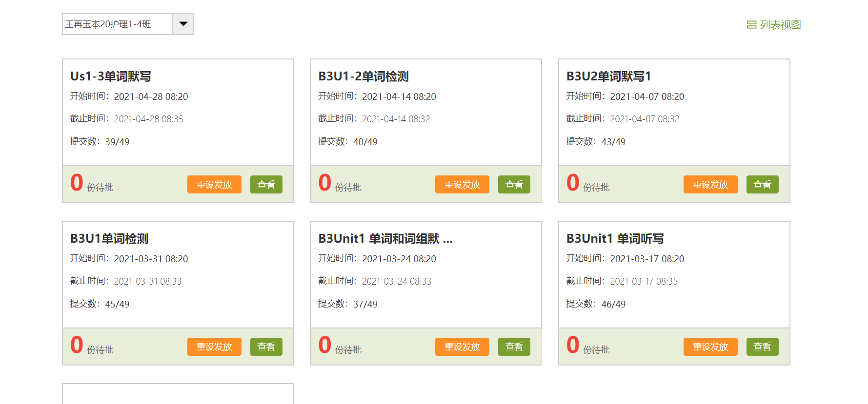Image resolution: width=868 pixels, height=404 pixels.
Task: Click pending count 0 on B3Unit1 单词听写
Action: (x=573, y=345)
